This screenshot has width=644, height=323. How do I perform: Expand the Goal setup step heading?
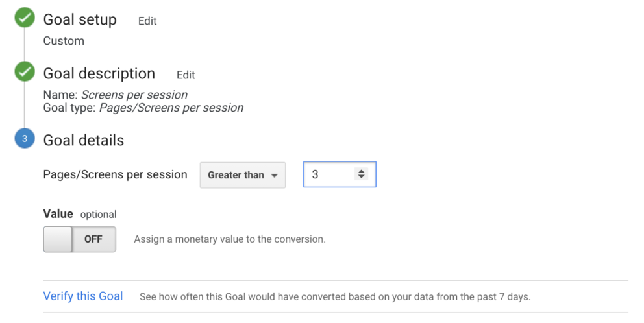pos(80,20)
